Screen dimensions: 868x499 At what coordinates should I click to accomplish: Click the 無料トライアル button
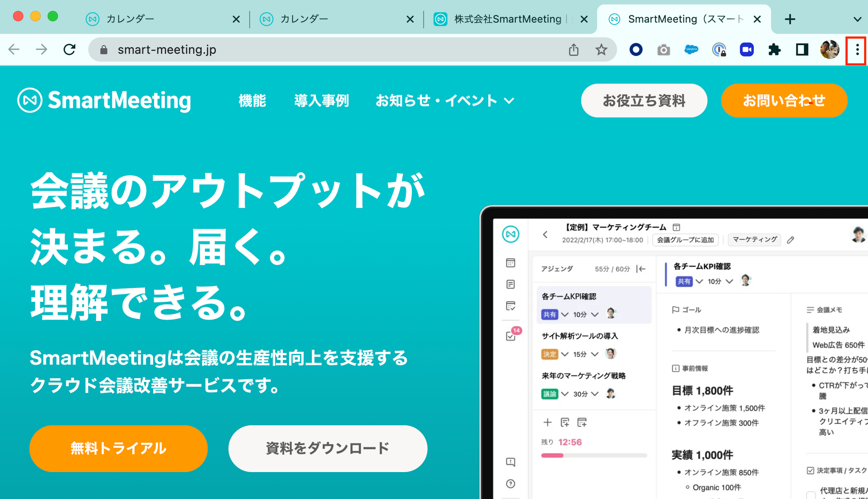point(118,448)
